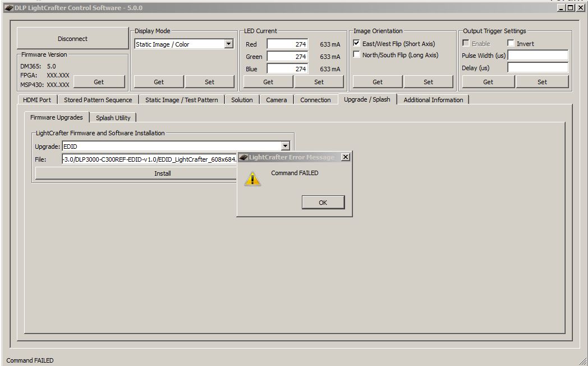Screen dimensions: 588x366
Task: Select the Upgrade / Splash tab
Action: click(367, 99)
